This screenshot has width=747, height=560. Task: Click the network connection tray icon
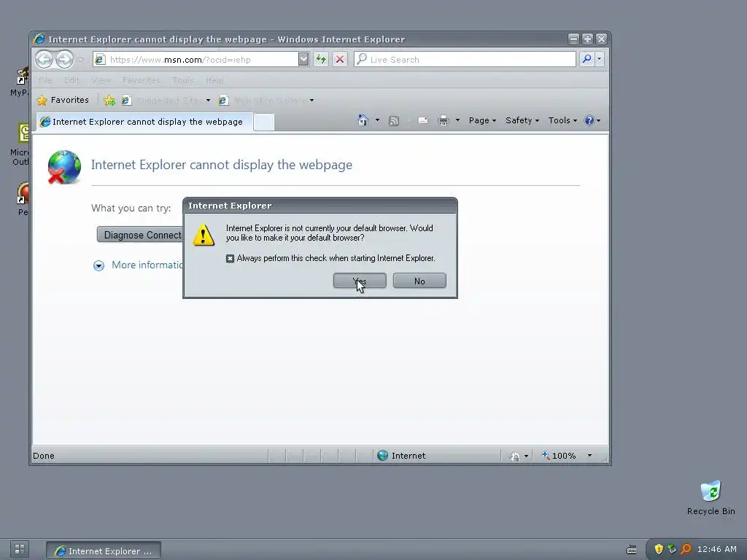pyautogui.click(x=672, y=549)
